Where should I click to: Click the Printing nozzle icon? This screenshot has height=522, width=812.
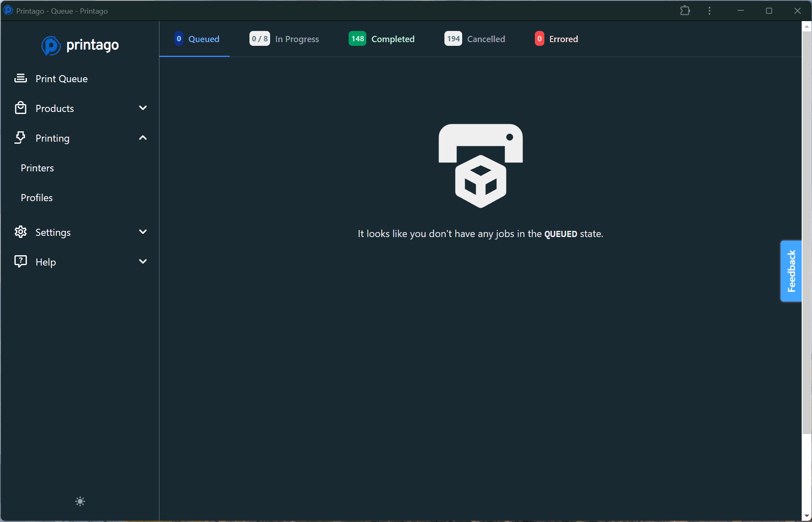[x=20, y=138]
